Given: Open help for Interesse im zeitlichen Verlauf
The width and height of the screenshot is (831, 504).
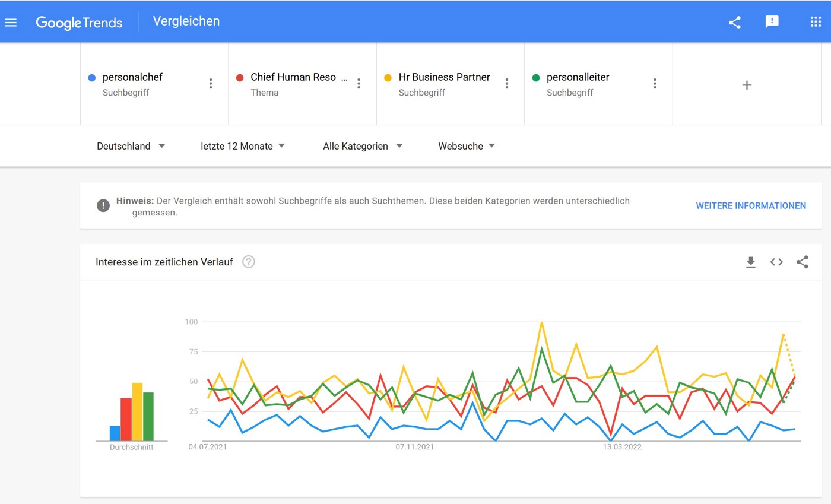Looking at the screenshot, I should pyautogui.click(x=249, y=262).
